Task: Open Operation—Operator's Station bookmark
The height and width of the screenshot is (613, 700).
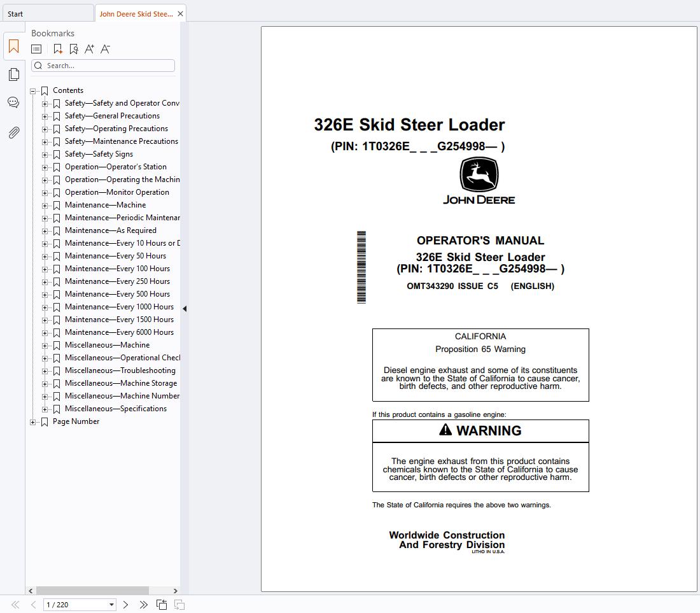Action: pyautogui.click(x=116, y=167)
